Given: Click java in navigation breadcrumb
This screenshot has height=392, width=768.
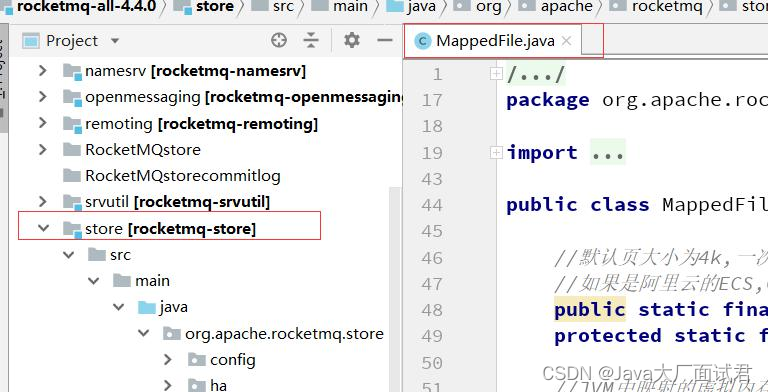Looking at the screenshot, I should pyautogui.click(x=421, y=6).
